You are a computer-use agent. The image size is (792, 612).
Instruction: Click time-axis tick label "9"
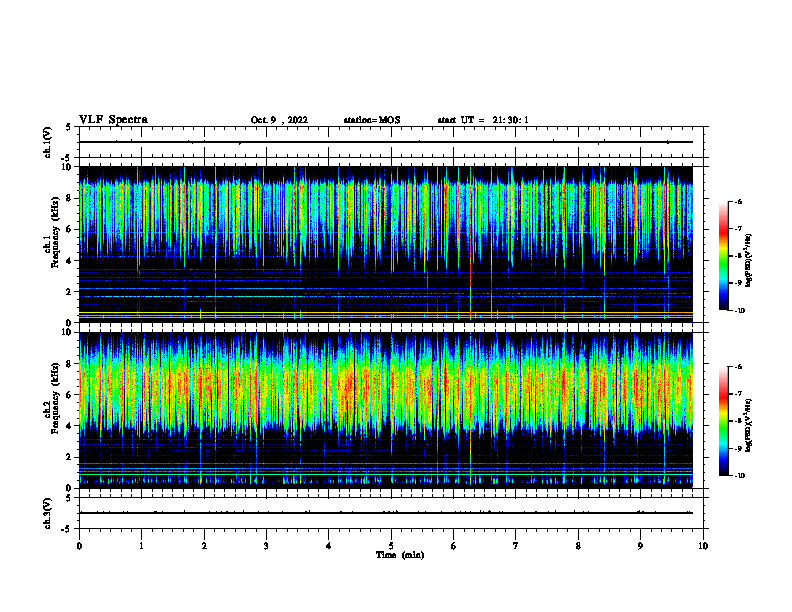click(x=640, y=546)
